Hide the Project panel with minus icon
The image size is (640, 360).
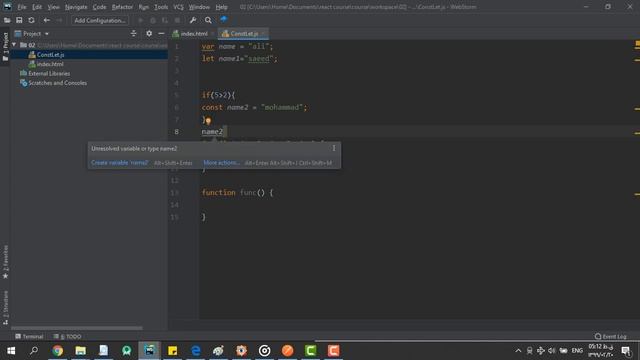161,33
